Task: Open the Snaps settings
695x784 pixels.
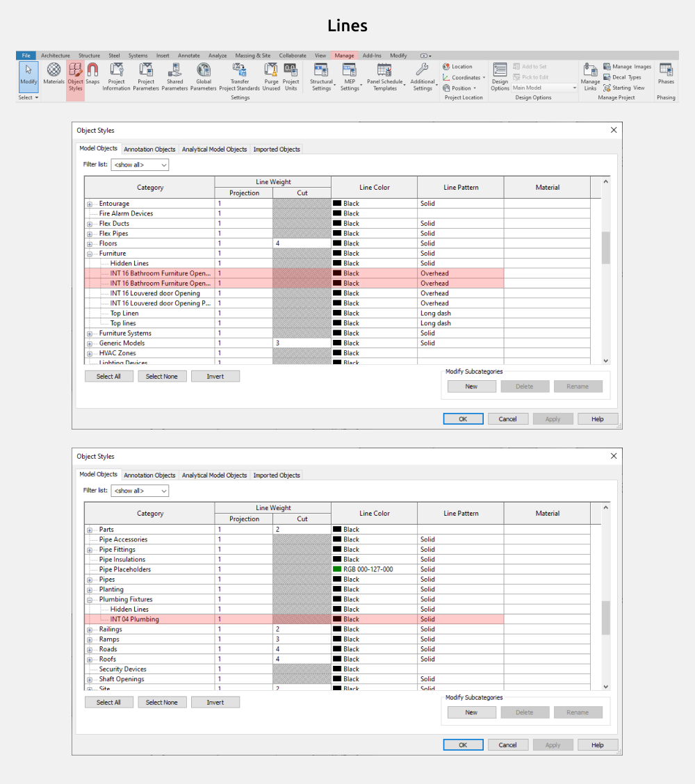Action: coord(92,74)
